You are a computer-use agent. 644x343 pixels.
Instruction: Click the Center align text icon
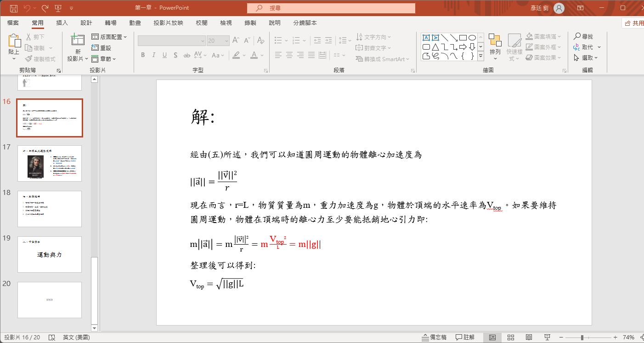tap(289, 55)
